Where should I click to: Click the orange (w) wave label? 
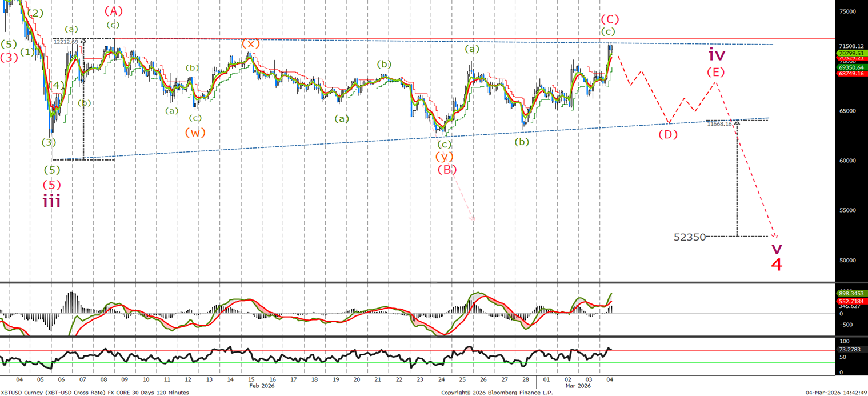click(195, 132)
